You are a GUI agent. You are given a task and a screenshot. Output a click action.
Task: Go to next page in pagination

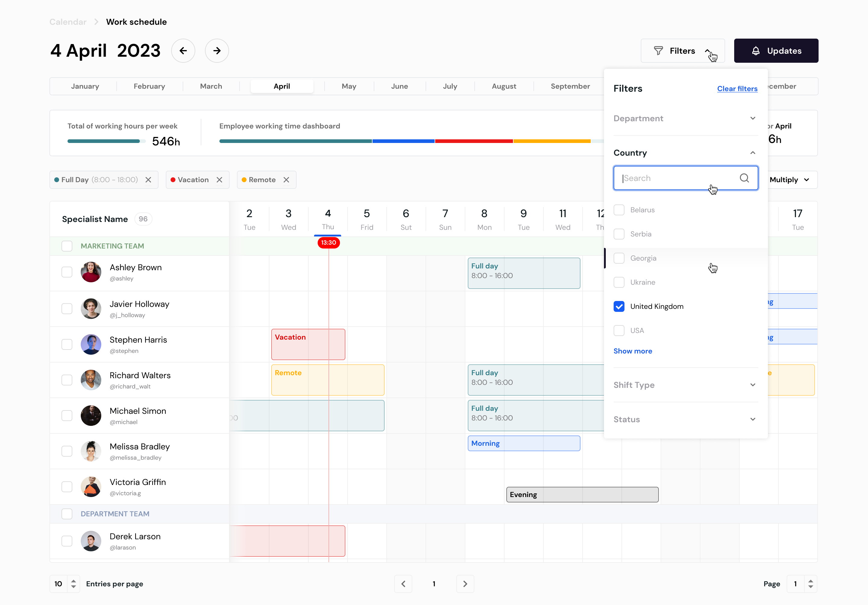pyautogui.click(x=465, y=583)
